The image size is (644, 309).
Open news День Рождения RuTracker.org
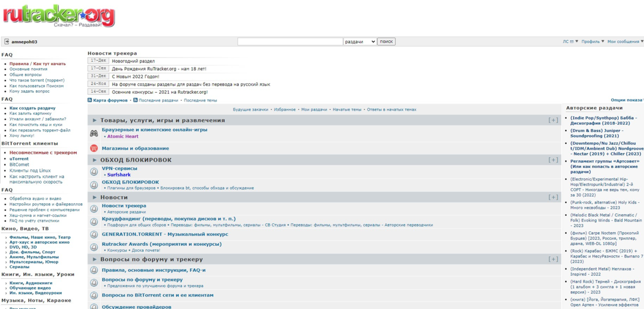(x=159, y=69)
